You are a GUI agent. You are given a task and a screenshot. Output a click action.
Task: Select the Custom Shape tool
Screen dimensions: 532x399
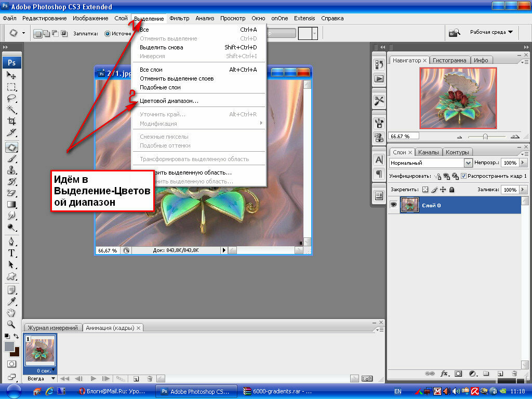11,276
